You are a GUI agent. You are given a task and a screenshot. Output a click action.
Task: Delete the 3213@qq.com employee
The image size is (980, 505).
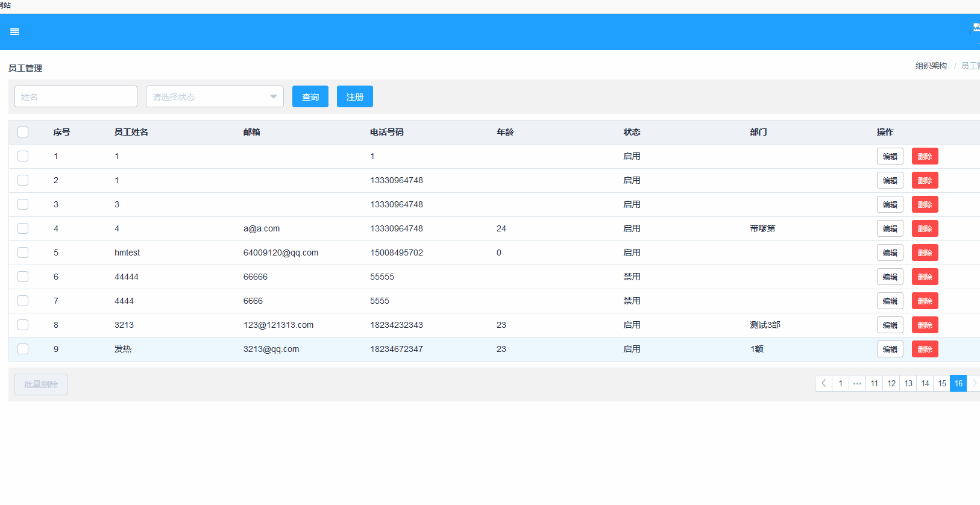pyautogui.click(x=925, y=349)
